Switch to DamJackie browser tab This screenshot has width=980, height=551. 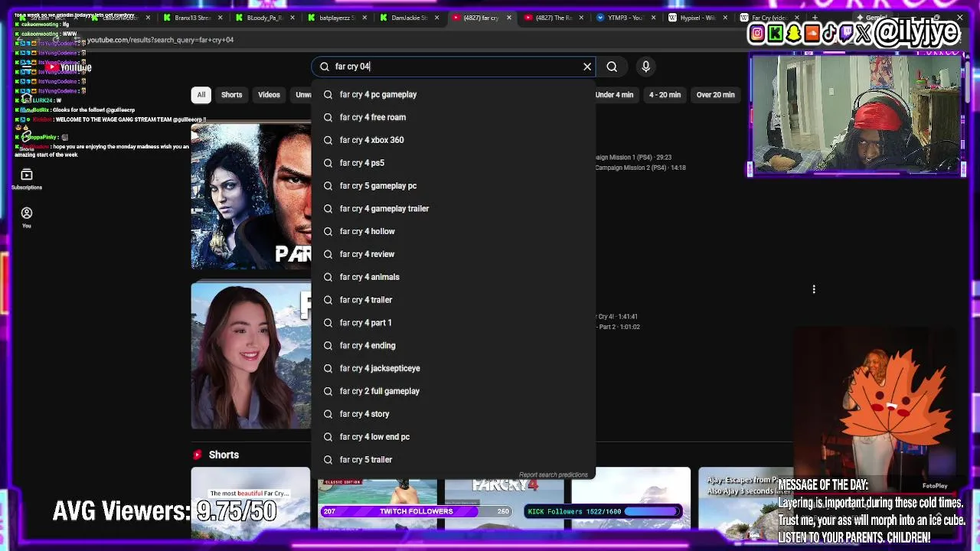tap(409, 18)
